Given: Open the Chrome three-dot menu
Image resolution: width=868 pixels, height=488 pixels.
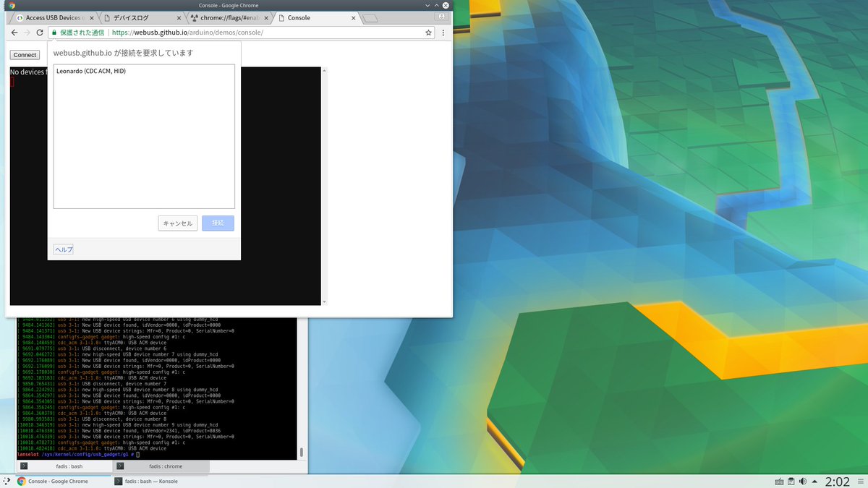Looking at the screenshot, I should (x=443, y=33).
